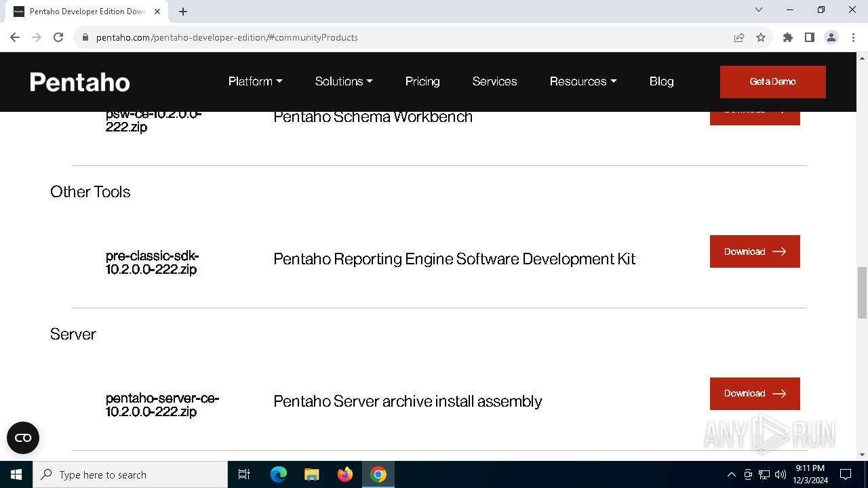This screenshot has width=868, height=488.
Task: Click the Server section heading
Action: (73, 334)
